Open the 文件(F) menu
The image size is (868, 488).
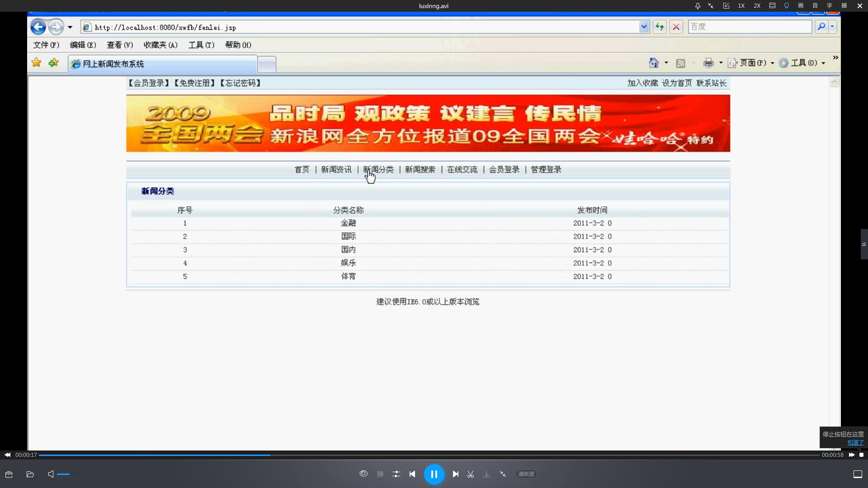pyautogui.click(x=46, y=45)
